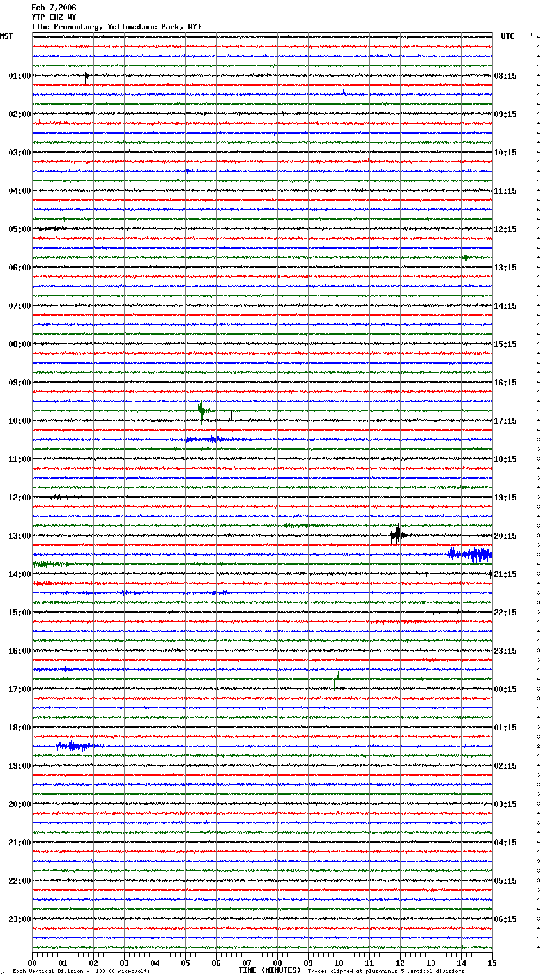Select the 02:00 MST row label
543x980 pixels.
20,114
